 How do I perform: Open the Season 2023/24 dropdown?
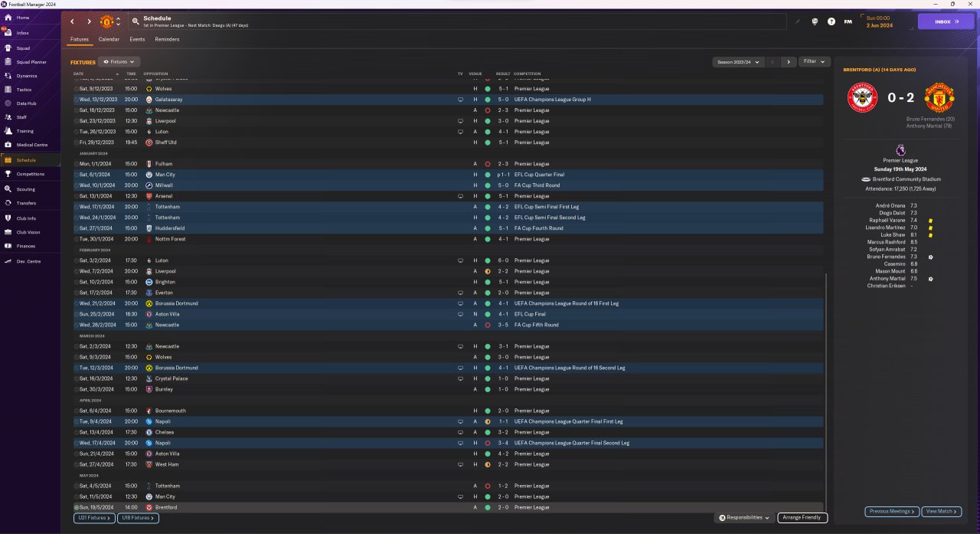737,61
